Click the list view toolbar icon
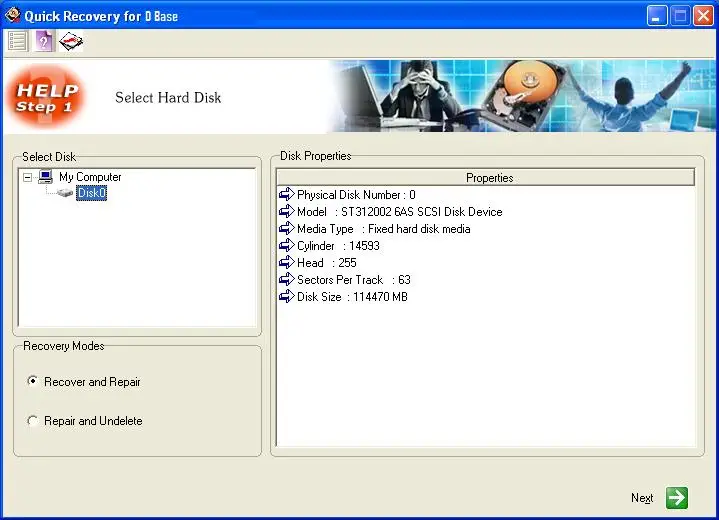 pyautogui.click(x=17, y=41)
